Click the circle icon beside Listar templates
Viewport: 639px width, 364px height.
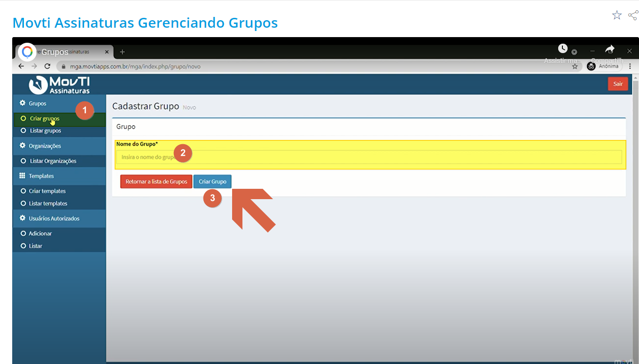[x=23, y=203]
